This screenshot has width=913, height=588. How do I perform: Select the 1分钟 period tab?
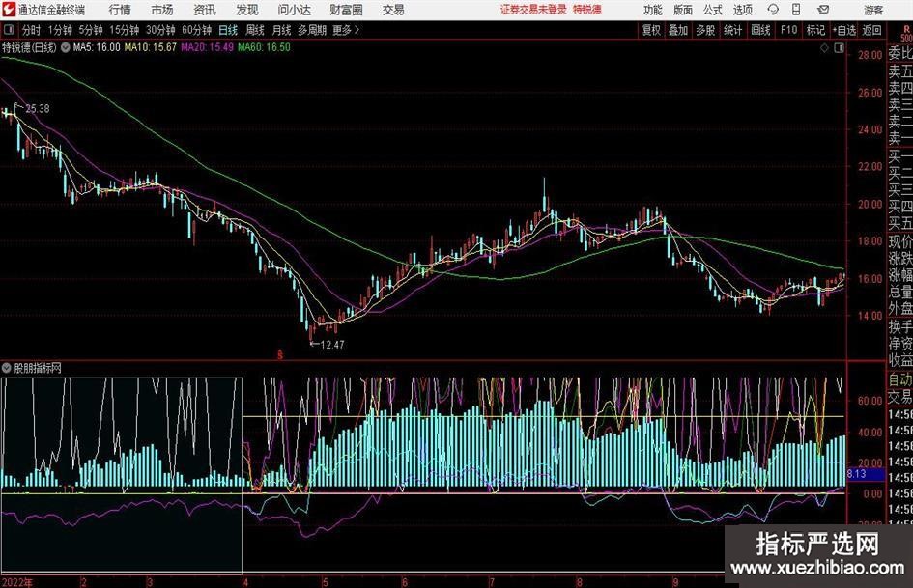[60, 30]
